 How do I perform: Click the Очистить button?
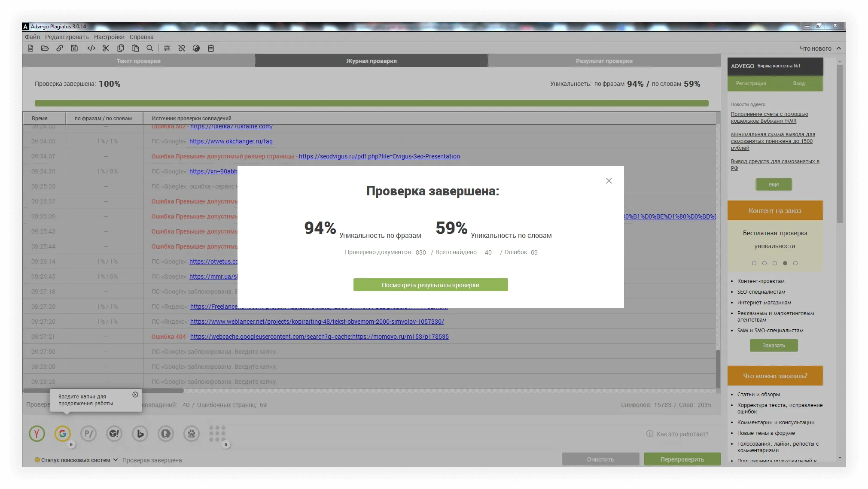[x=600, y=459]
